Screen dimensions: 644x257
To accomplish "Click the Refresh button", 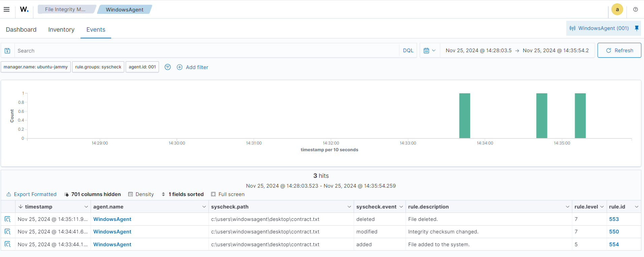I will point(619,51).
